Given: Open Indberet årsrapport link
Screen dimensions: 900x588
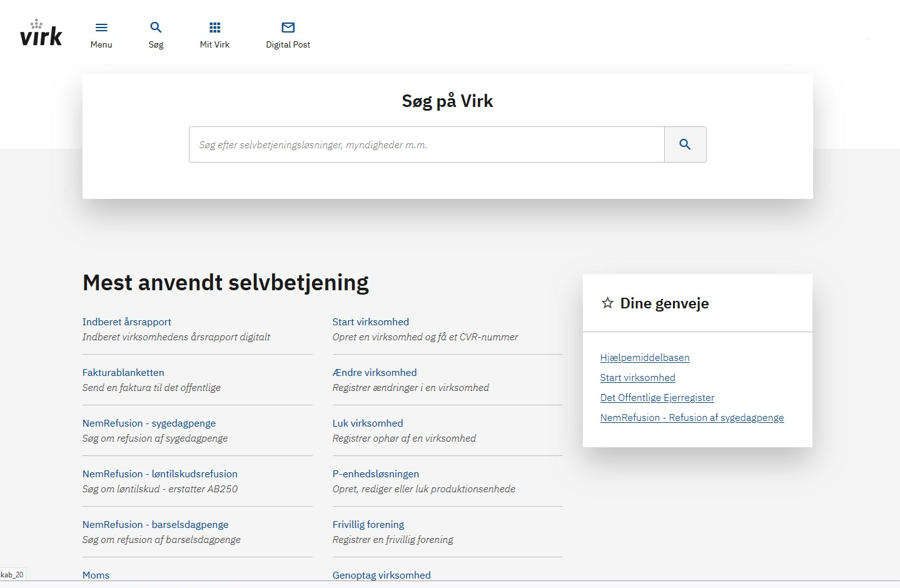Looking at the screenshot, I should 127,322.
